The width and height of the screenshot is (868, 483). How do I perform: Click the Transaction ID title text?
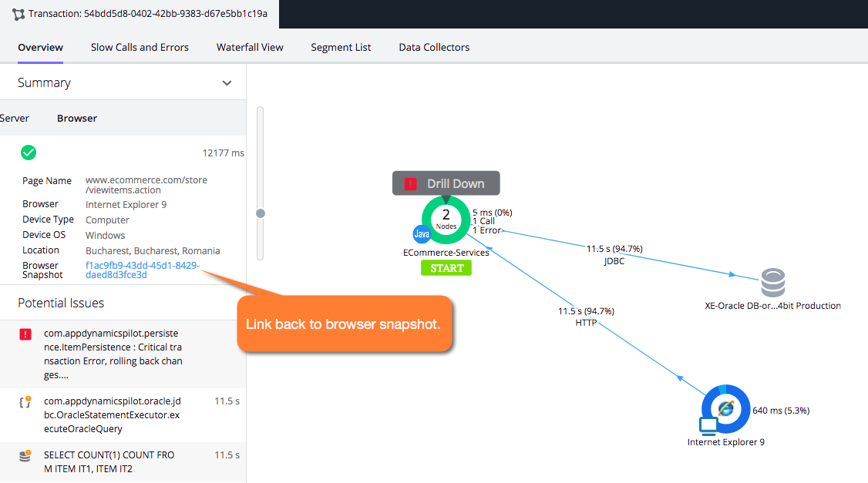pyautogui.click(x=148, y=14)
